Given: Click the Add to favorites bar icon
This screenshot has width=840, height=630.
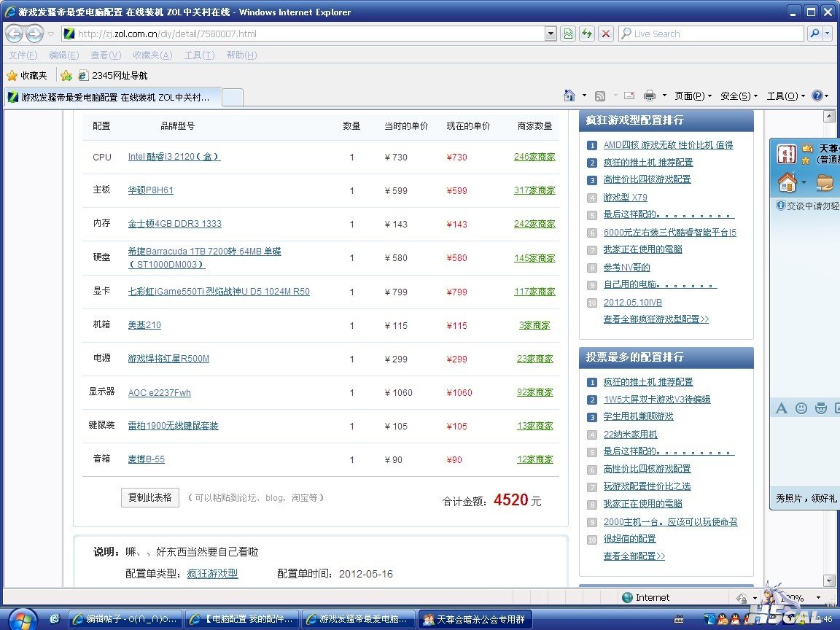Looking at the screenshot, I should [x=66, y=76].
